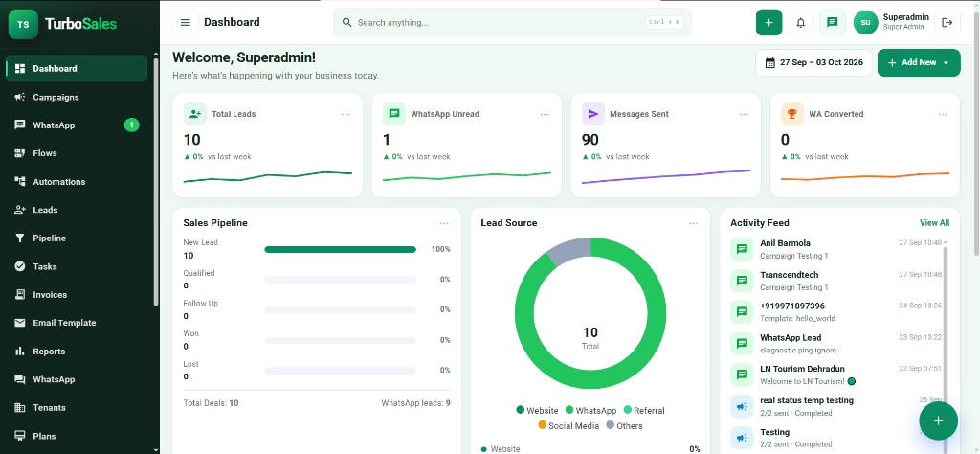Toggle Referral legend in Lead Source
Viewport: 980px width, 454px height.
[x=644, y=410]
